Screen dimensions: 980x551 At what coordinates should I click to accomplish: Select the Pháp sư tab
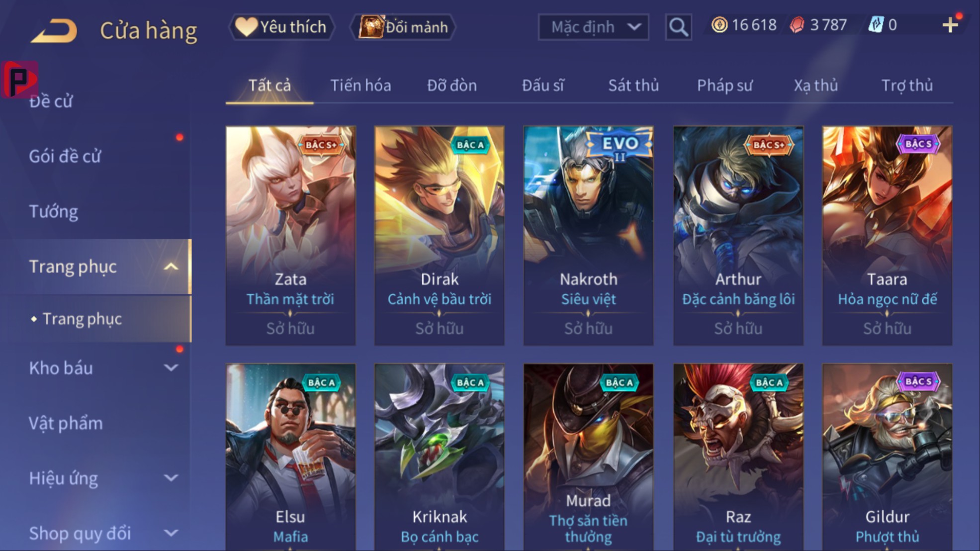[724, 86]
